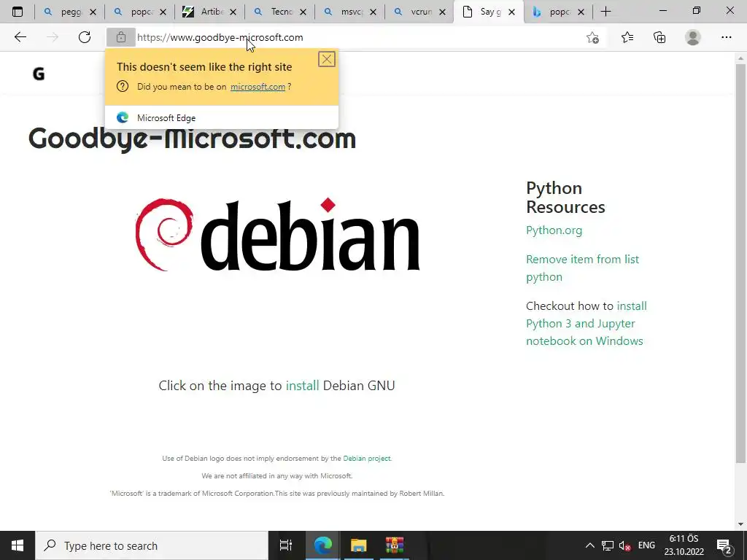Click the address bar URL field
The width and height of the screenshot is (747, 560).
click(357, 37)
